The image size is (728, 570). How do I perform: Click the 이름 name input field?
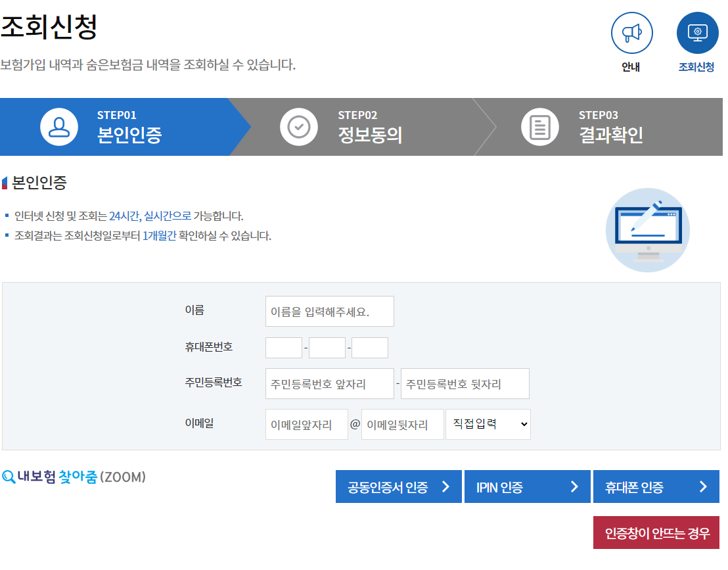click(x=329, y=311)
